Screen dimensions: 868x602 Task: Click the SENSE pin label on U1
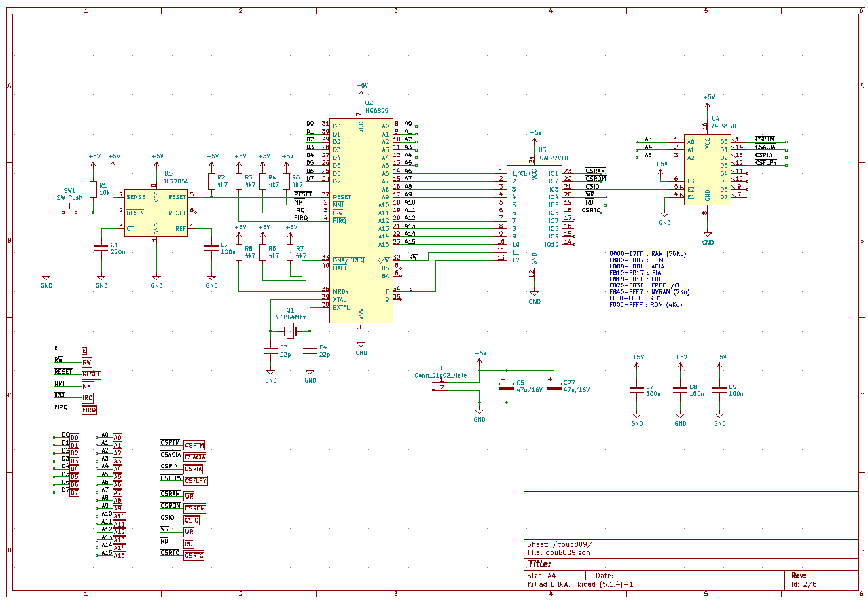[x=136, y=197]
